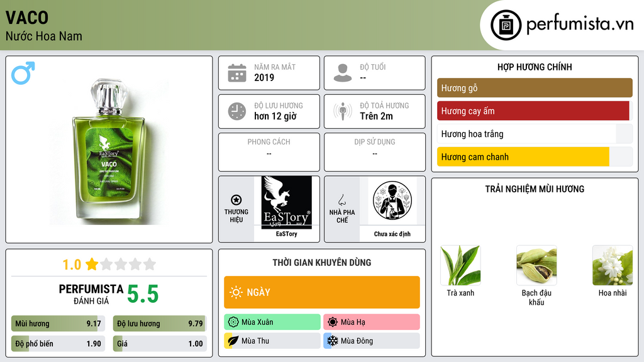The image size is (644, 362).
Task: Click the Phong cách box
Action: coord(269,152)
